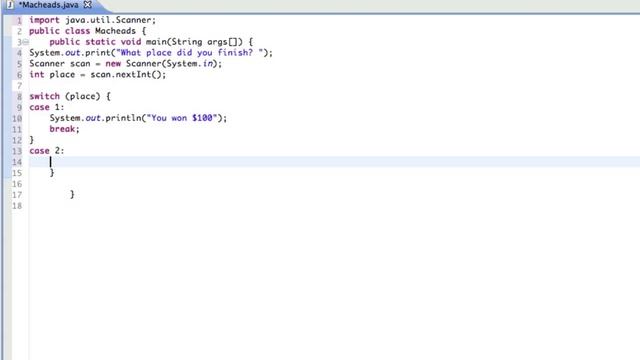Click closing brace on line 12
This screenshot has width=640, height=360.
click(x=31, y=140)
